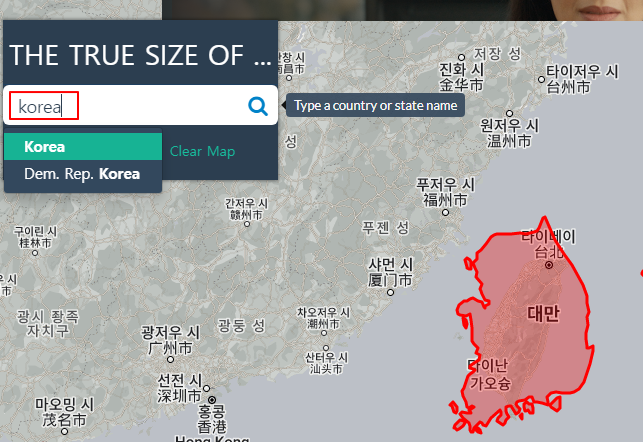Click the 원저우 시 温州市 city marker

pyautogui.click(x=509, y=113)
